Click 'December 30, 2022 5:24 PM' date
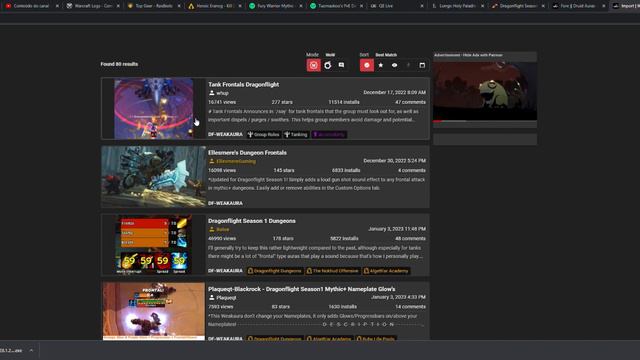Screen dimensions: 640x360 pyautogui.click(x=394, y=161)
